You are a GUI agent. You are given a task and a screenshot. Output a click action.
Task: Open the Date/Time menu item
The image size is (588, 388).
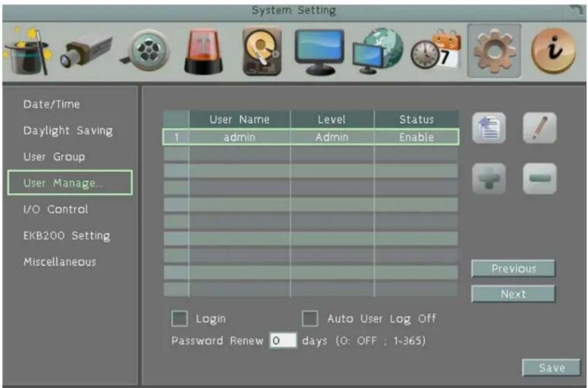tap(52, 104)
